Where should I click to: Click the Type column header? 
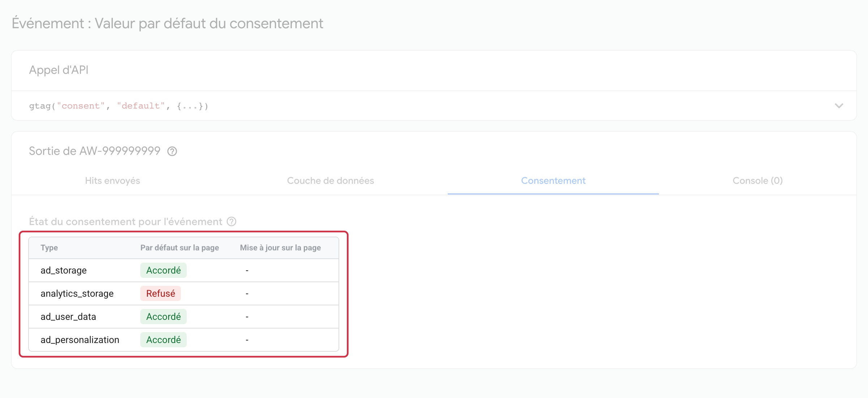(x=49, y=247)
